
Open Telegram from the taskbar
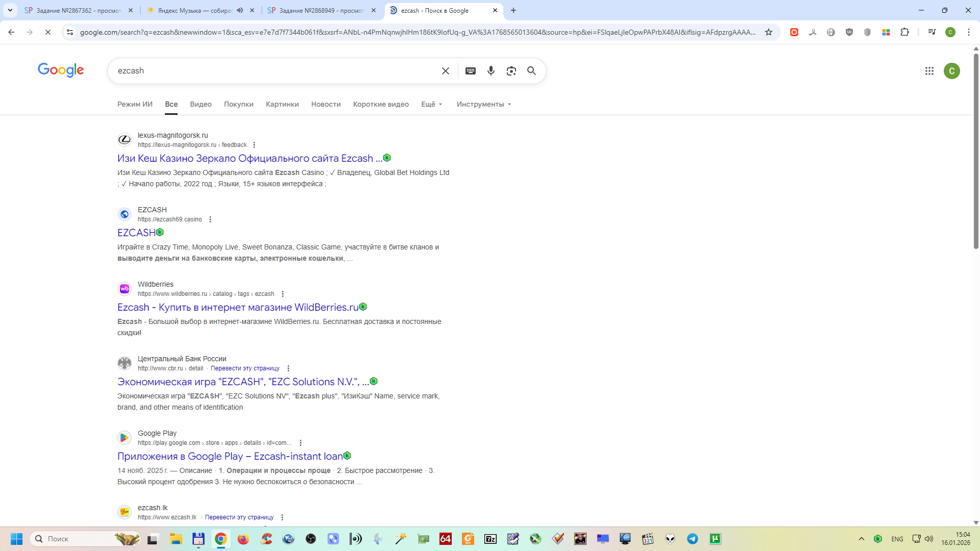point(692,539)
